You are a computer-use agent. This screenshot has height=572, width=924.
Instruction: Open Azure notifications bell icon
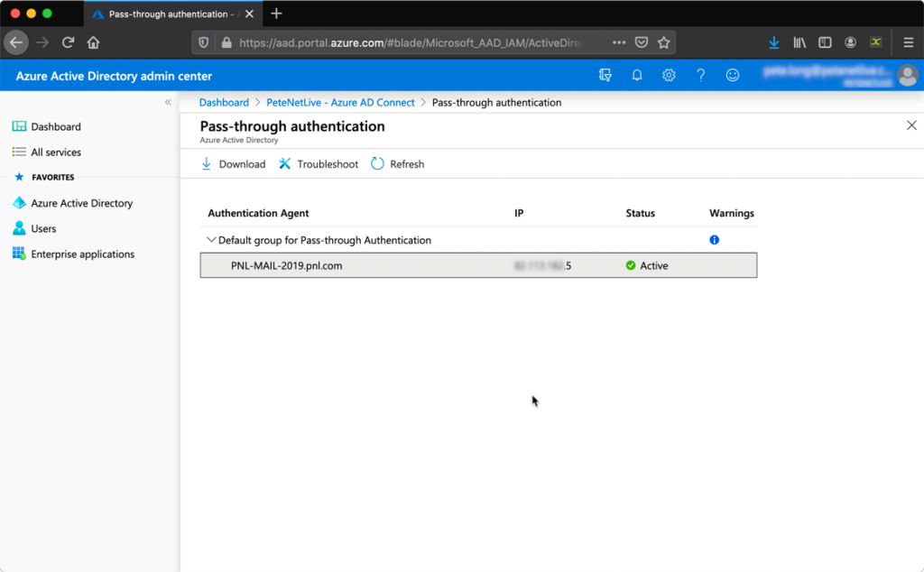(x=637, y=75)
